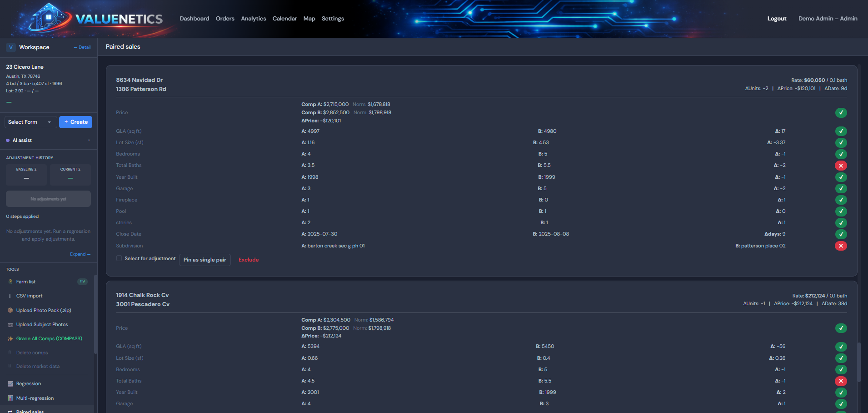
Task: Click the Upload Photo Pack box icon
Action: [x=10, y=310]
